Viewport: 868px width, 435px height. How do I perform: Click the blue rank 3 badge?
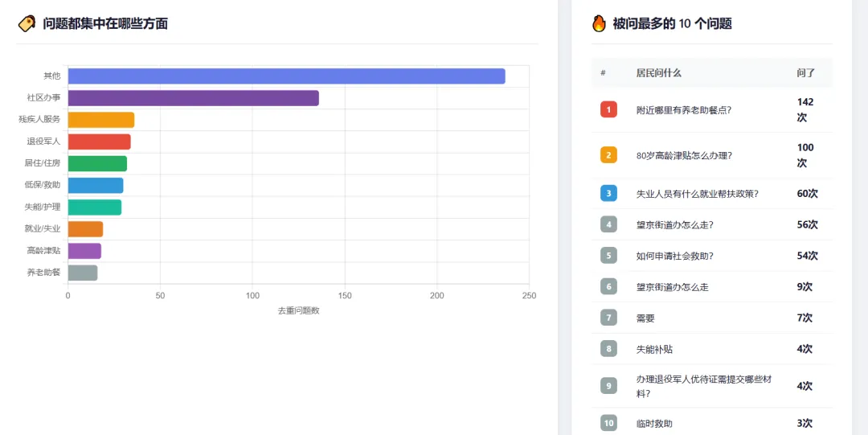click(608, 194)
